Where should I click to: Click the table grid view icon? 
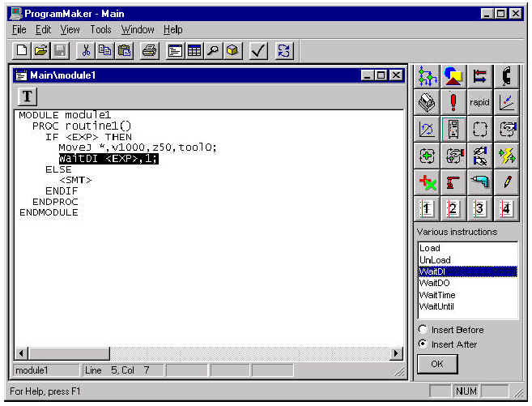[x=194, y=51]
